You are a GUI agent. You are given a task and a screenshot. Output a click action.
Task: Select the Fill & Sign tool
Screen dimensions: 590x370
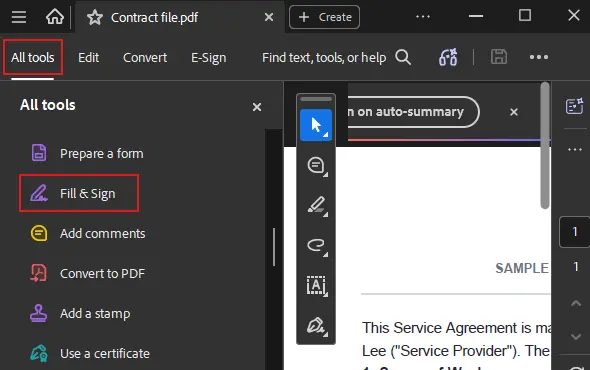click(79, 193)
